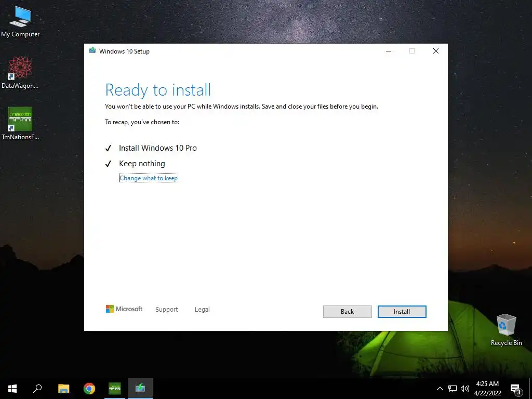Open taskbar search magnifier
This screenshot has height=399, width=532.
(37, 389)
